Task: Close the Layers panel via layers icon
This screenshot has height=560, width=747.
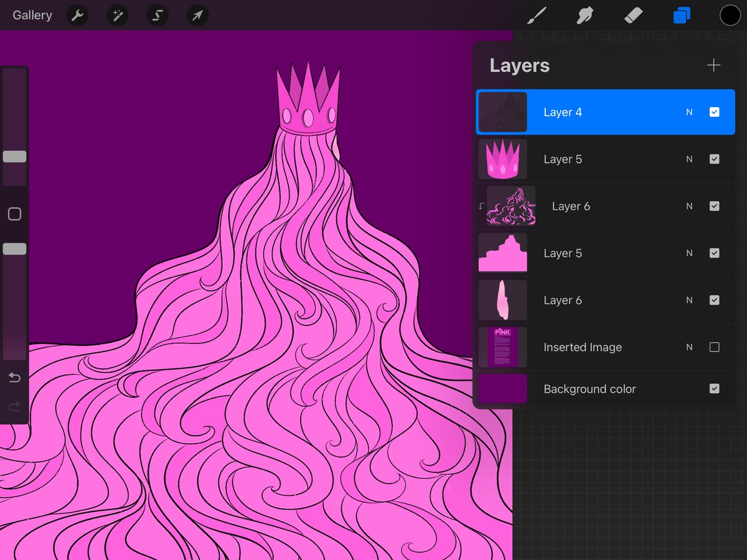Action: tap(682, 15)
